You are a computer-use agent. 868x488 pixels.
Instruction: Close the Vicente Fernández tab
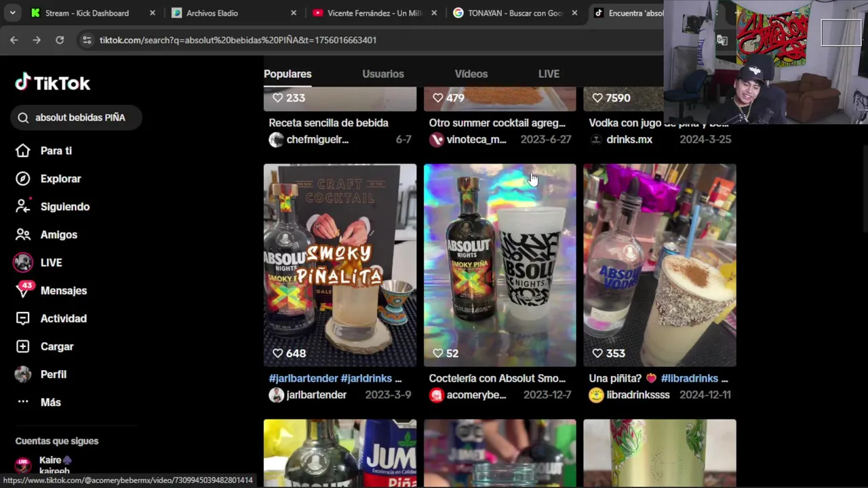434,13
